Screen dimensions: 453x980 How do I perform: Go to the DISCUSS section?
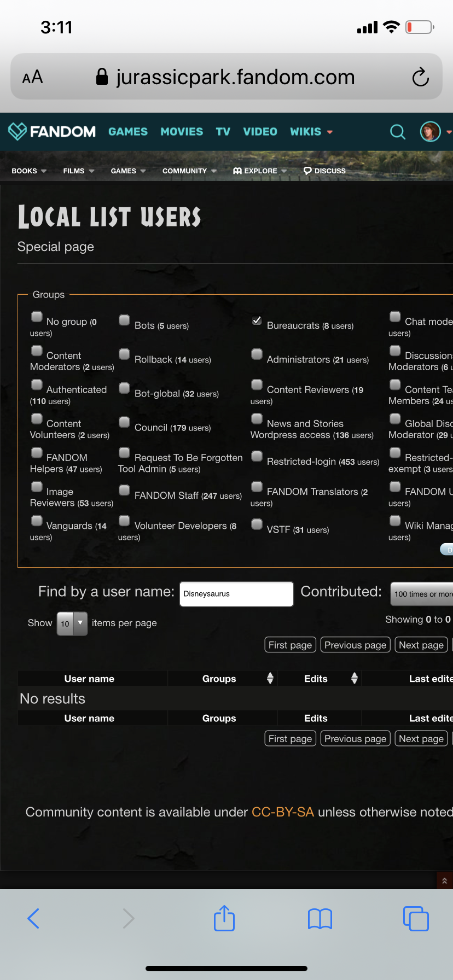click(324, 171)
